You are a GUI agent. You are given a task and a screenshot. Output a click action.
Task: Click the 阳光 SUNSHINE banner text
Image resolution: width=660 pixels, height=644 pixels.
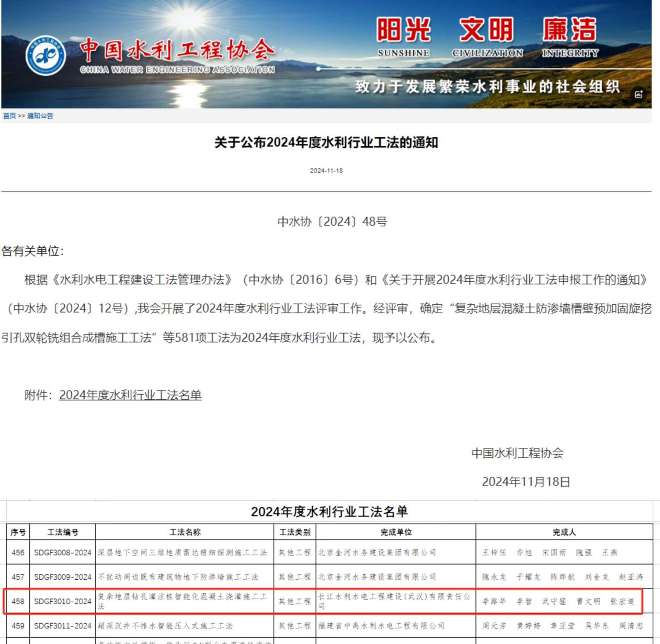point(403,37)
